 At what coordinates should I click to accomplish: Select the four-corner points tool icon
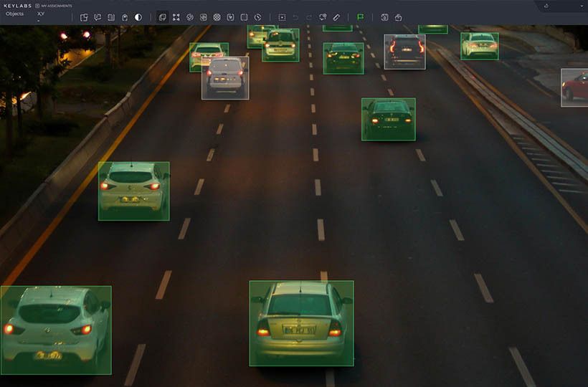coord(176,17)
